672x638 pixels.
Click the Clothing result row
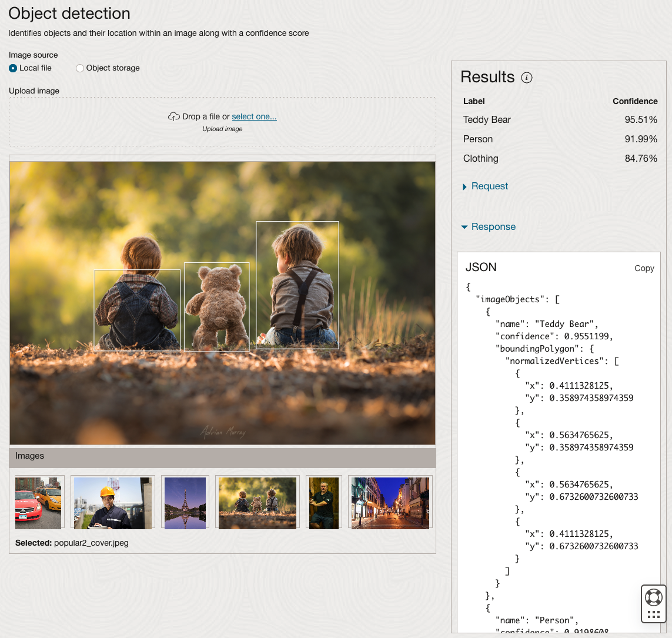coord(560,159)
